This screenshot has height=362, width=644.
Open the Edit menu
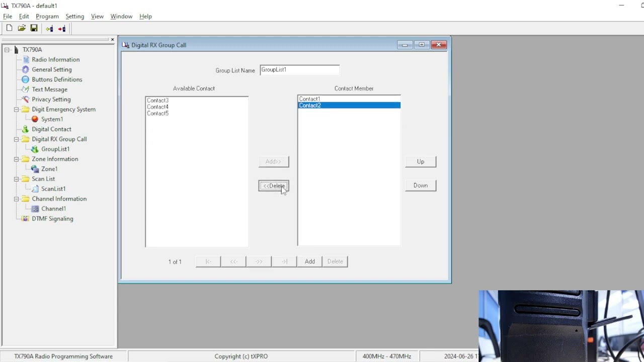pos(24,16)
